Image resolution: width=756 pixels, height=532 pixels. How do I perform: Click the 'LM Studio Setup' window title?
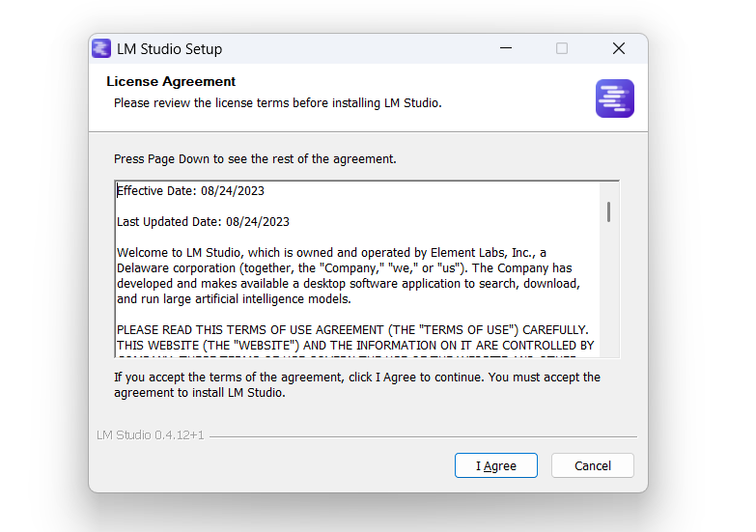[x=169, y=48]
